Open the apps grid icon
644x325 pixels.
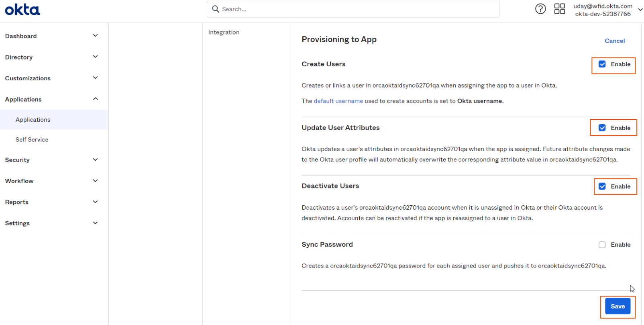(559, 9)
